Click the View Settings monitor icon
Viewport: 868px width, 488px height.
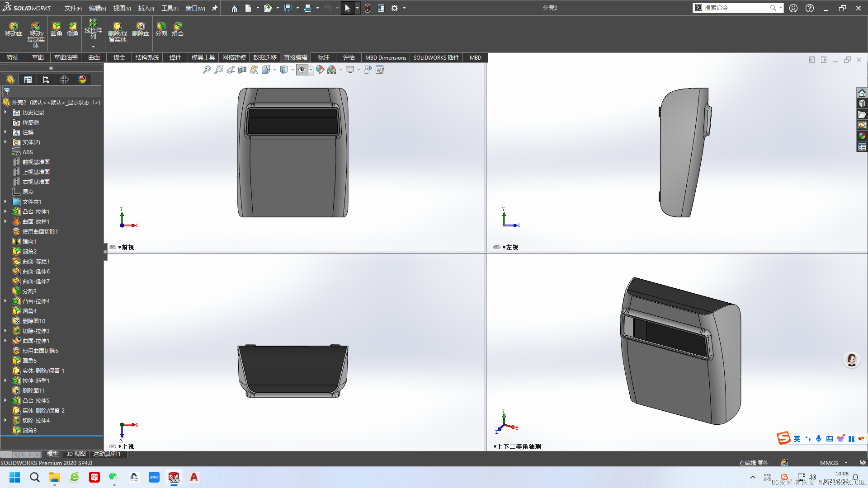[x=350, y=70]
